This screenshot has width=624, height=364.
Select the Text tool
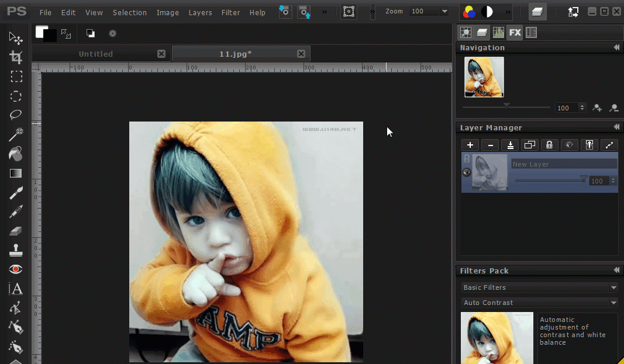(x=16, y=289)
